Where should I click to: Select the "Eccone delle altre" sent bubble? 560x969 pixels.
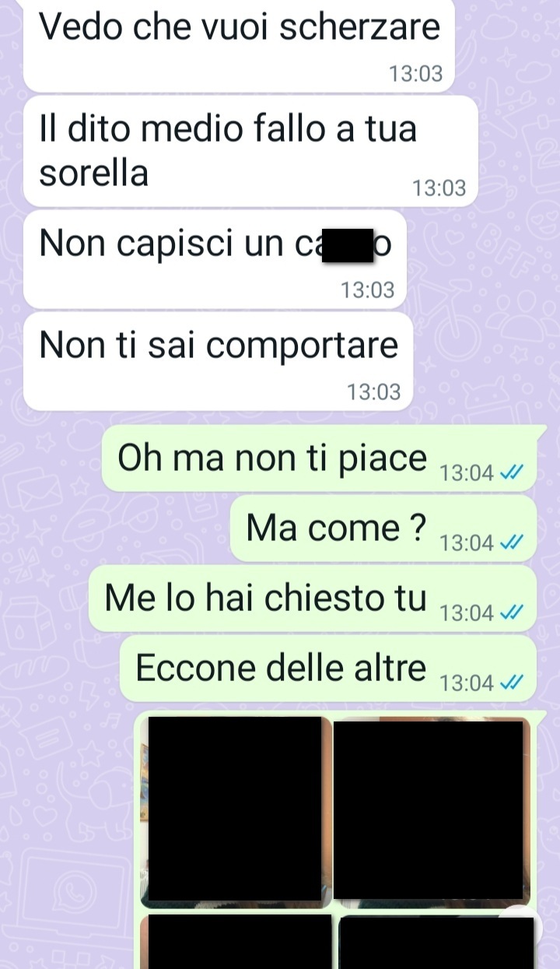(x=328, y=669)
